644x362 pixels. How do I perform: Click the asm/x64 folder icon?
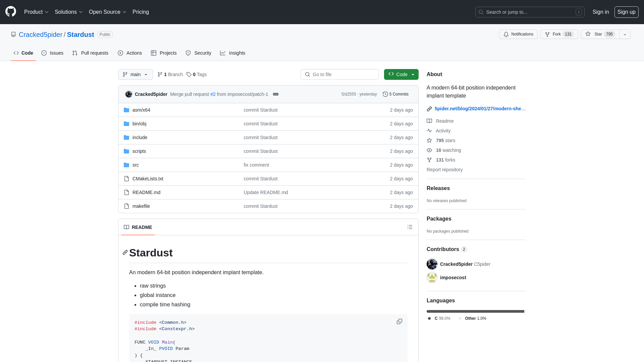click(x=126, y=110)
